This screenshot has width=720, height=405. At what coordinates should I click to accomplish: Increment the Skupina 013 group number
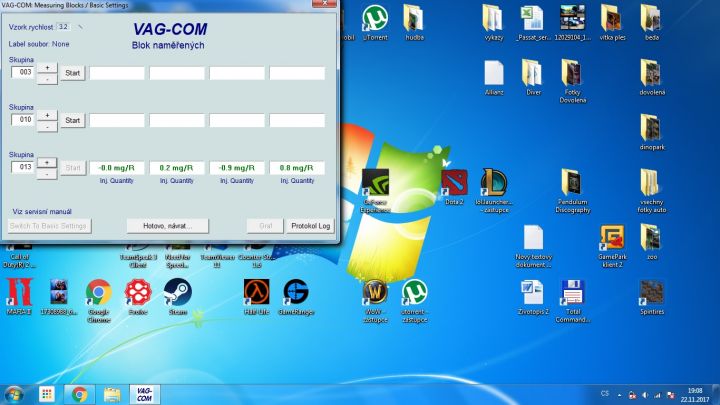tap(47, 163)
